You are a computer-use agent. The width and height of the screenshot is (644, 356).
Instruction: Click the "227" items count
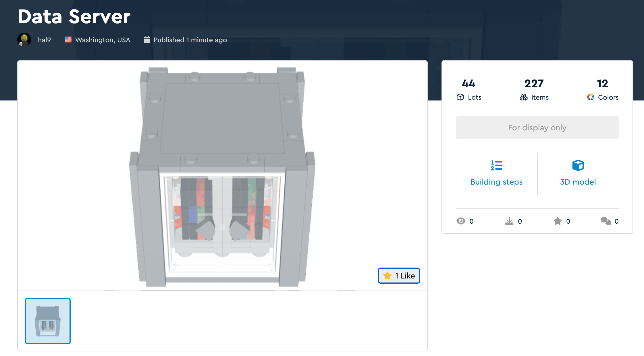[x=534, y=84]
